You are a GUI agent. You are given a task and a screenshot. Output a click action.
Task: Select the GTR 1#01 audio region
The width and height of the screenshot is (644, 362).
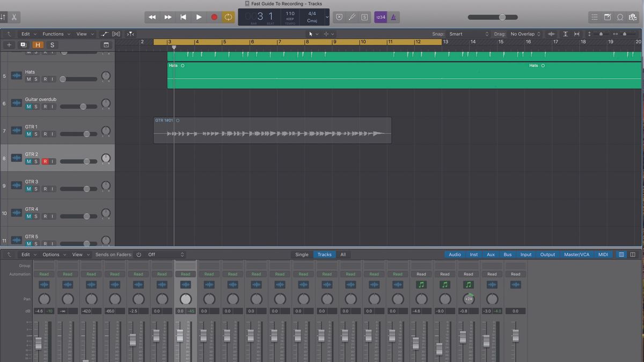[x=268, y=130]
